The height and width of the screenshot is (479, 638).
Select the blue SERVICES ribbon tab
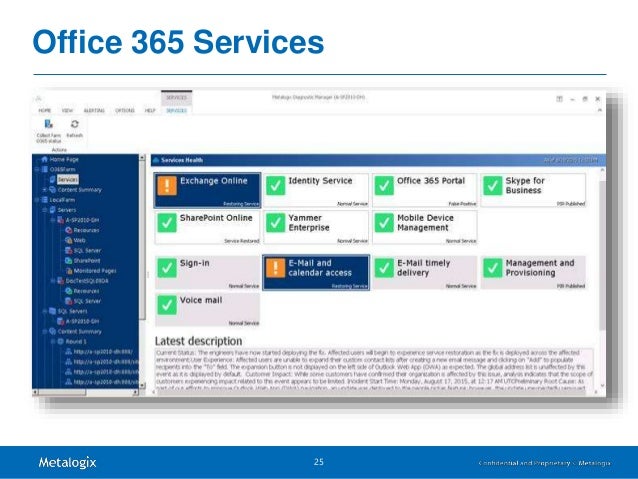click(x=177, y=111)
